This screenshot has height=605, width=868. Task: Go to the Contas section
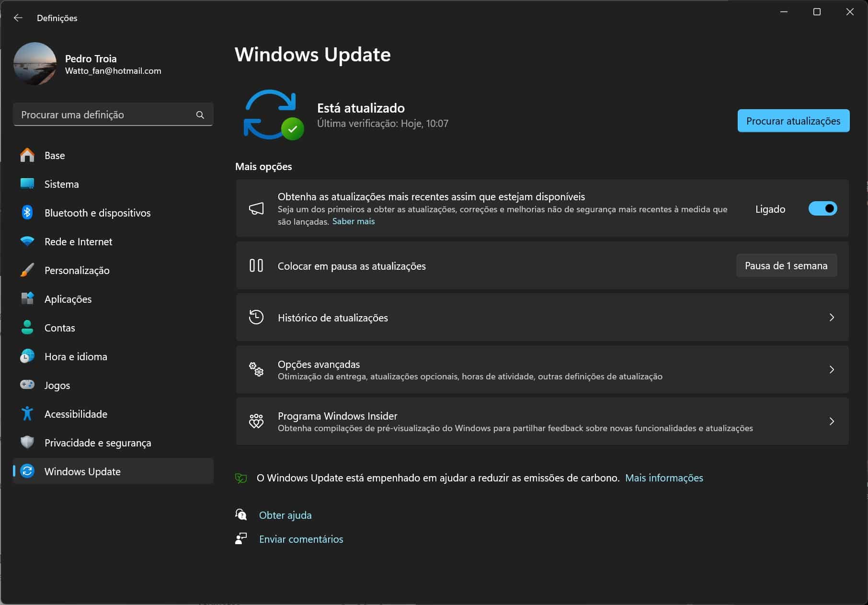point(59,328)
